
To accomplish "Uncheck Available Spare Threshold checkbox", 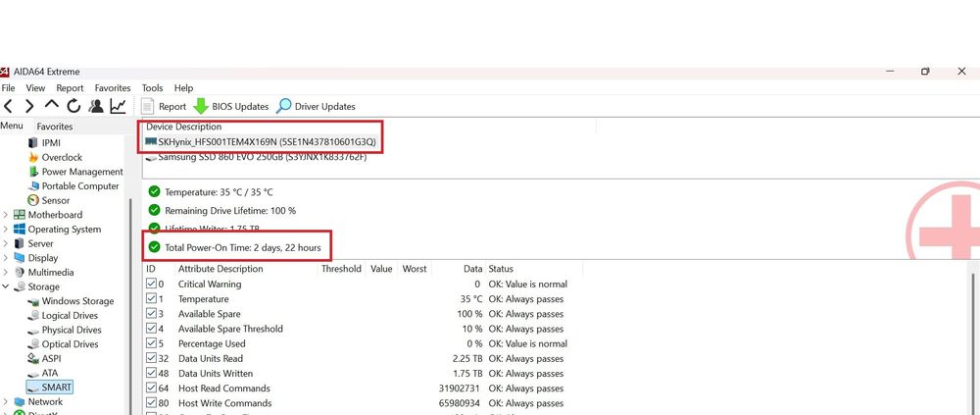I will coord(151,329).
